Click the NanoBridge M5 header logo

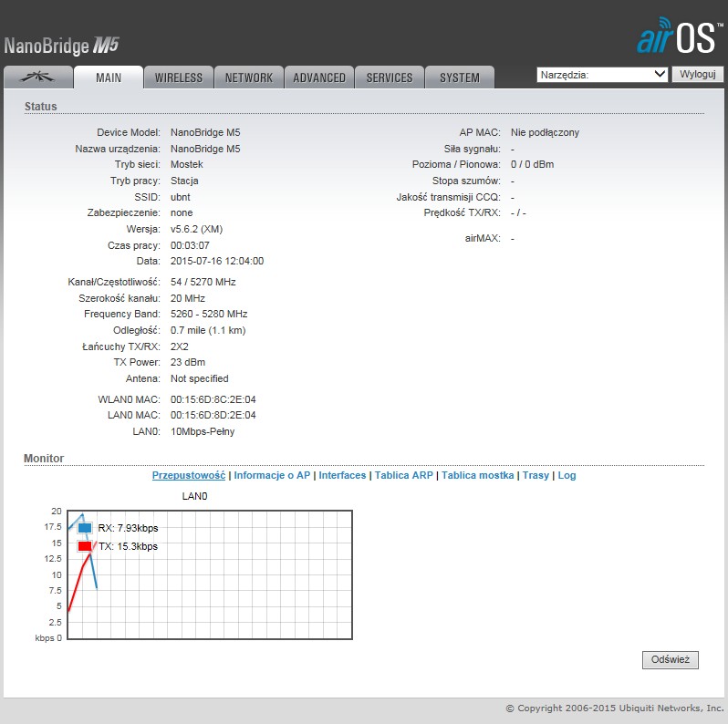click(x=61, y=46)
